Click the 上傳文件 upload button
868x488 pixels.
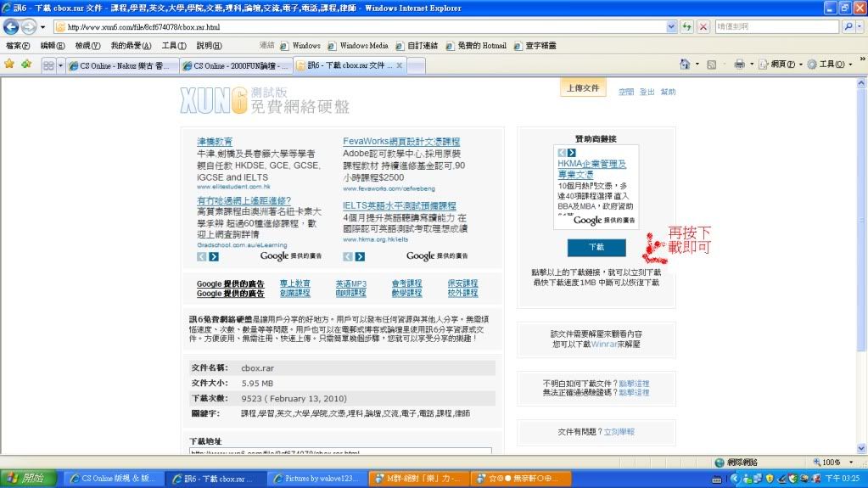pyautogui.click(x=583, y=87)
